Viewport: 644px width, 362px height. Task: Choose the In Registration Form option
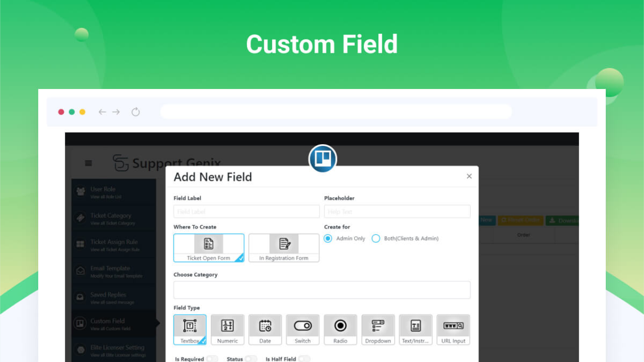coord(284,248)
